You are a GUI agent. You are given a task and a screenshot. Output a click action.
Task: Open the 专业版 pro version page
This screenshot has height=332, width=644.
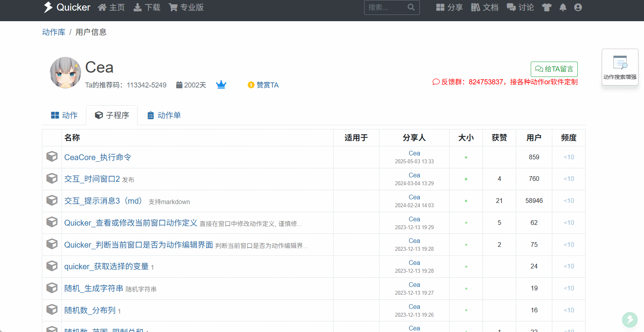point(186,7)
